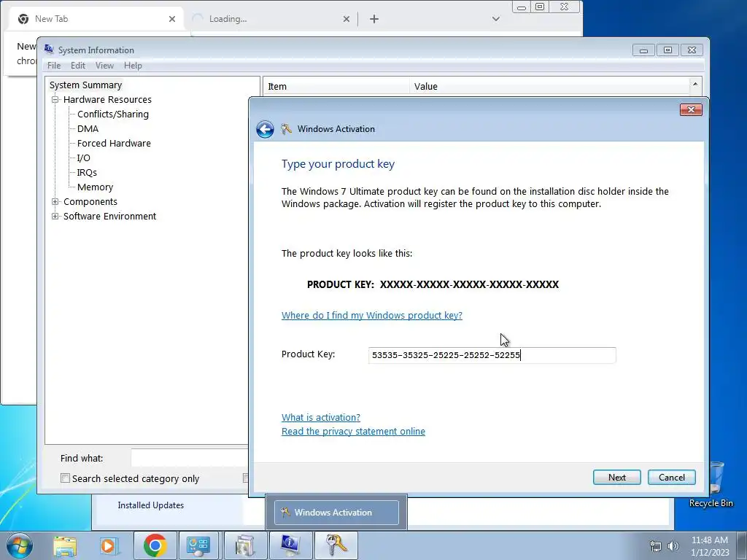Open the Control Panel taskbar icon
747x560 pixels.
pos(198,545)
